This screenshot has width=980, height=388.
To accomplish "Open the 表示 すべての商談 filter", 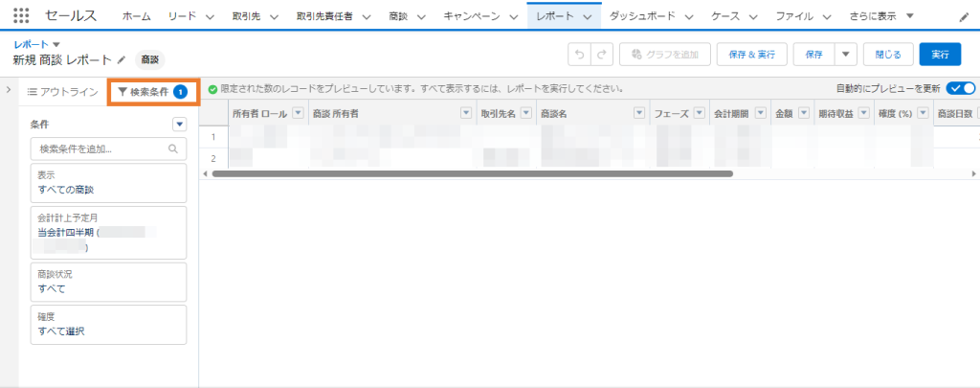I will point(108,183).
